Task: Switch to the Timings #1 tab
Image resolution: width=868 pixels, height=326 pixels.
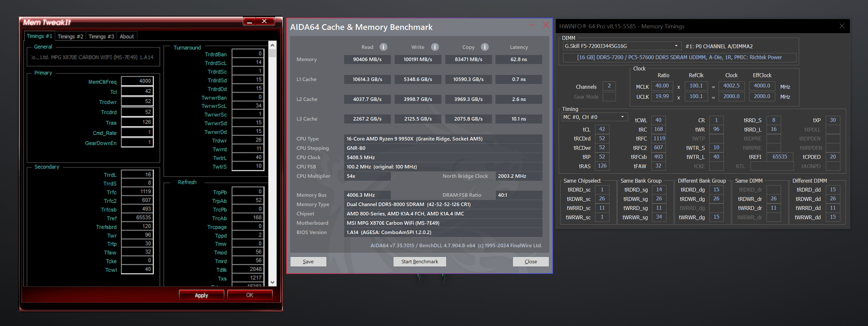Action: point(39,36)
